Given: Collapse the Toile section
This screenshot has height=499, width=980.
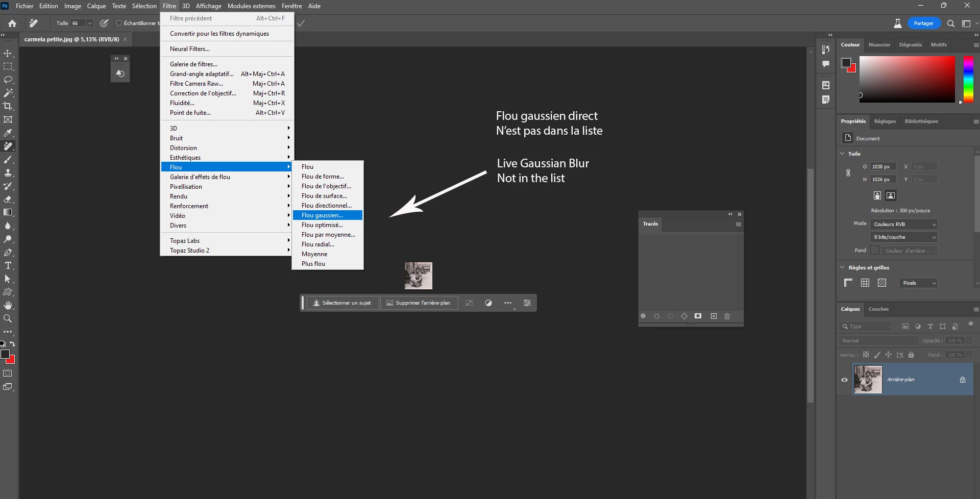Looking at the screenshot, I should tap(842, 154).
